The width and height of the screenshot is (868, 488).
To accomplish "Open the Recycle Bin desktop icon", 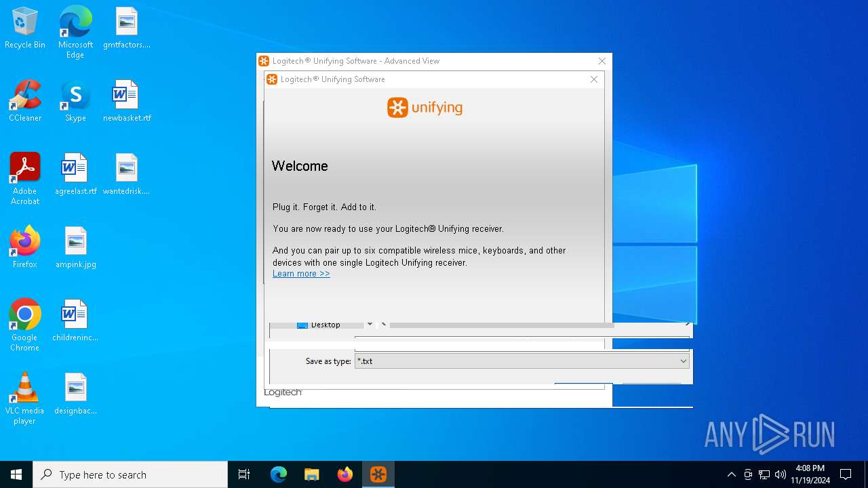I will tap(25, 28).
